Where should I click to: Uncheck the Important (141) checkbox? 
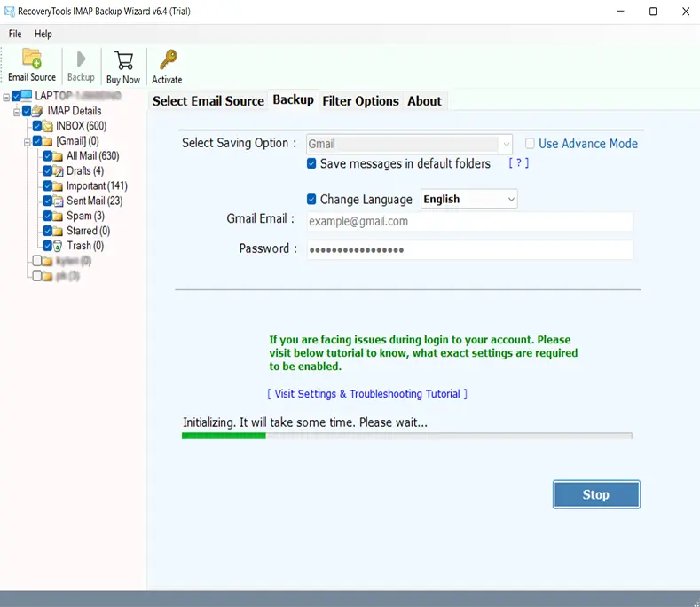(x=47, y=185)
